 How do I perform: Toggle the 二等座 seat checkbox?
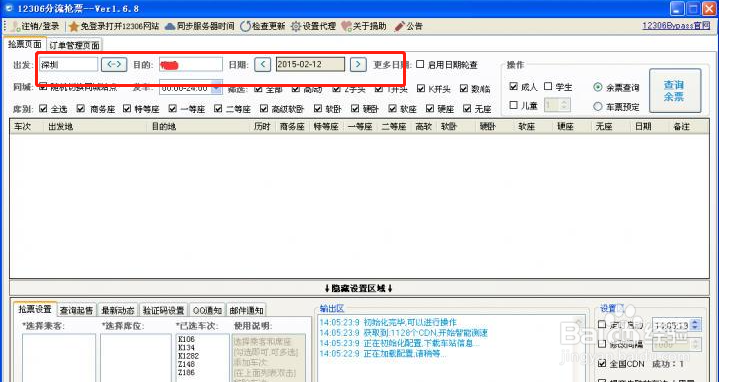[x=218, y=108]
